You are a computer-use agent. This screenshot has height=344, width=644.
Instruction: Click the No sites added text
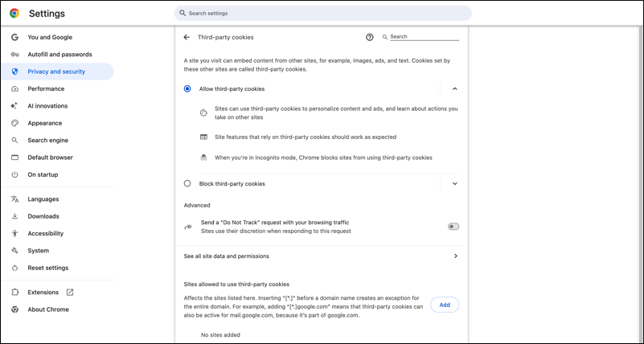(220, 335)
